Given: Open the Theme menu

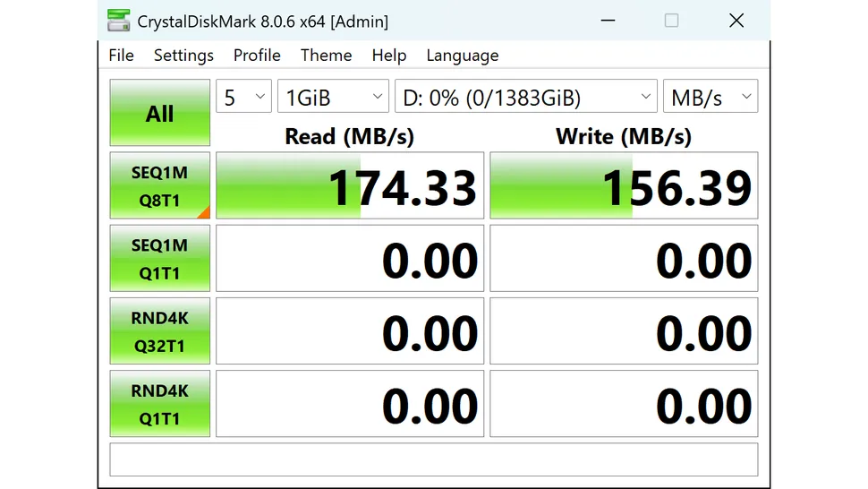Looking at the screenshot, I should [326, 56].
